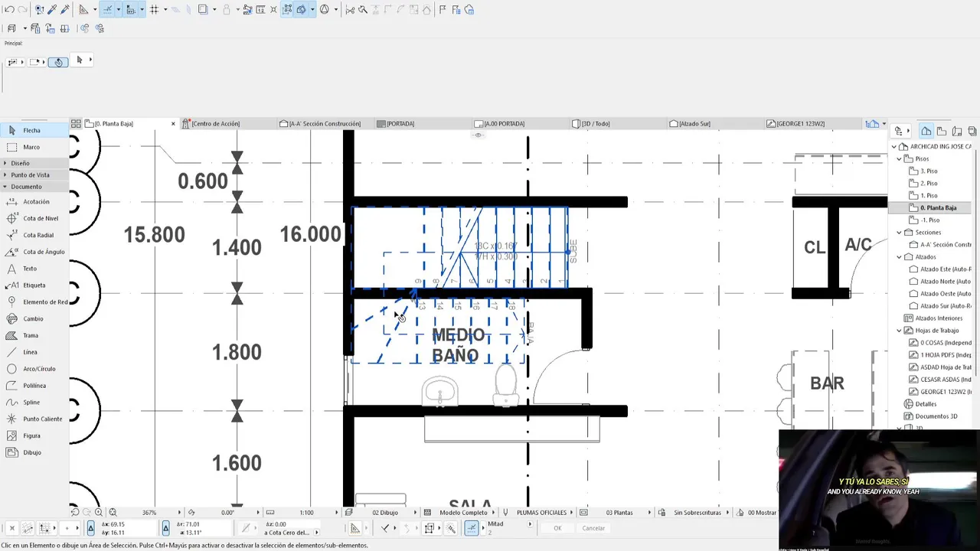Collapse the Secciones folder in navigator
This screenshot has height=551, width=980.
pos(900,232)
